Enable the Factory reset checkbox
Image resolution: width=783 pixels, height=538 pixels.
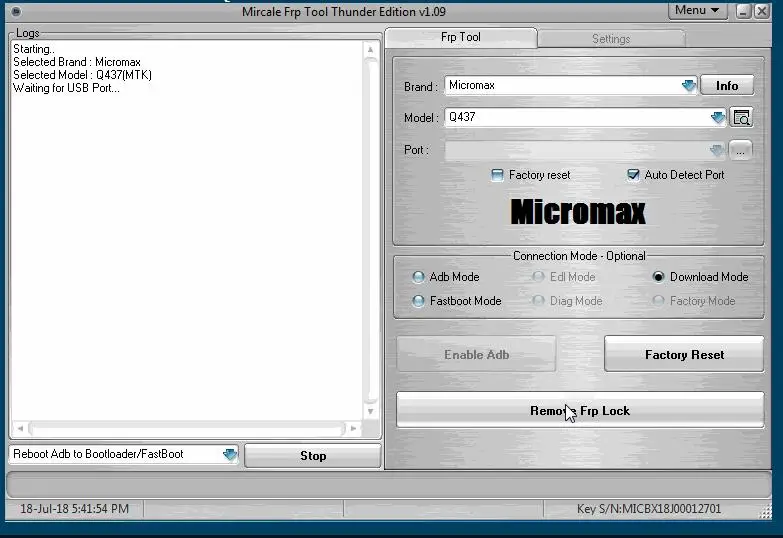(497, 175)
